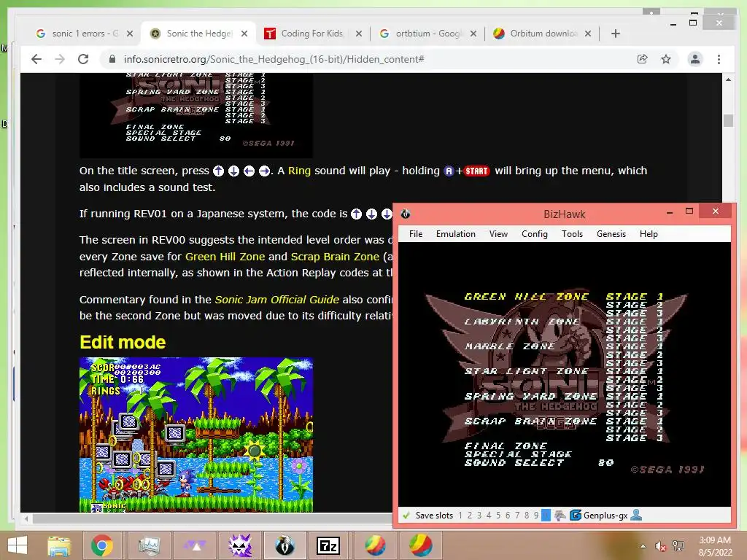Open BizHawk's Tools menu
Screen dimensions: 747x560
pos(572,234)
